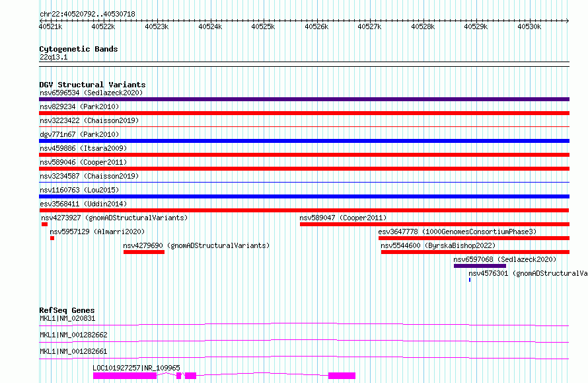The width and height of the screenshot is (588, 383).
Task: Click the nsv6596534 (Sedlazeck2020) label
Action: tap(91, 93)
